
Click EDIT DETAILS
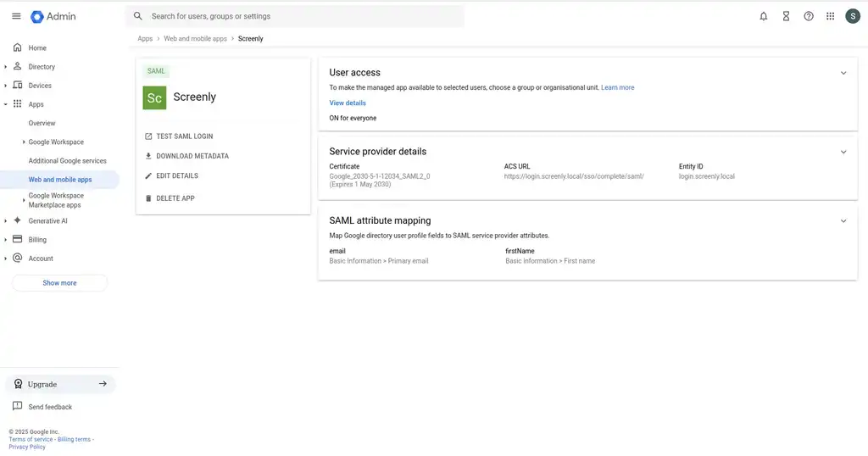(x=176, y=176)
